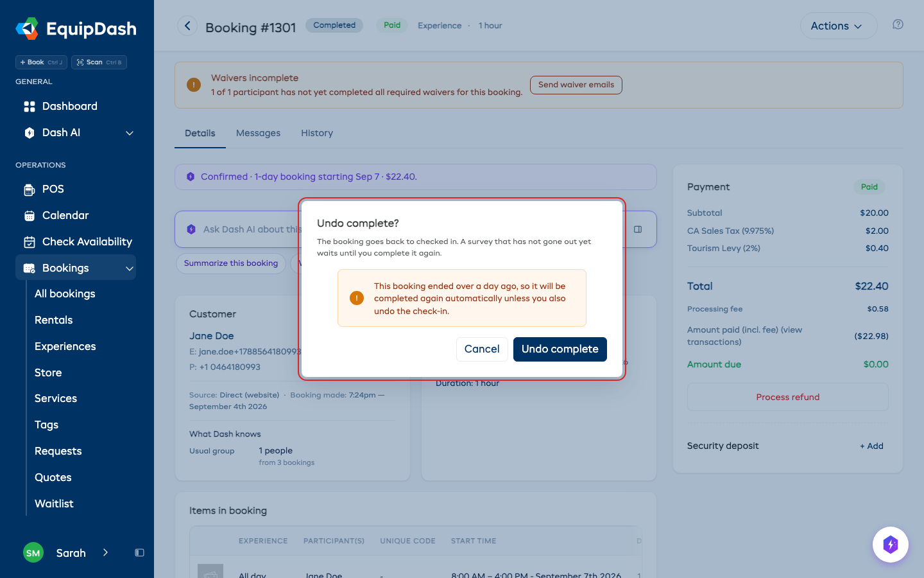924x578 pixels.
Task: Open the help question mark icon
Action: [x=898, y=24]
